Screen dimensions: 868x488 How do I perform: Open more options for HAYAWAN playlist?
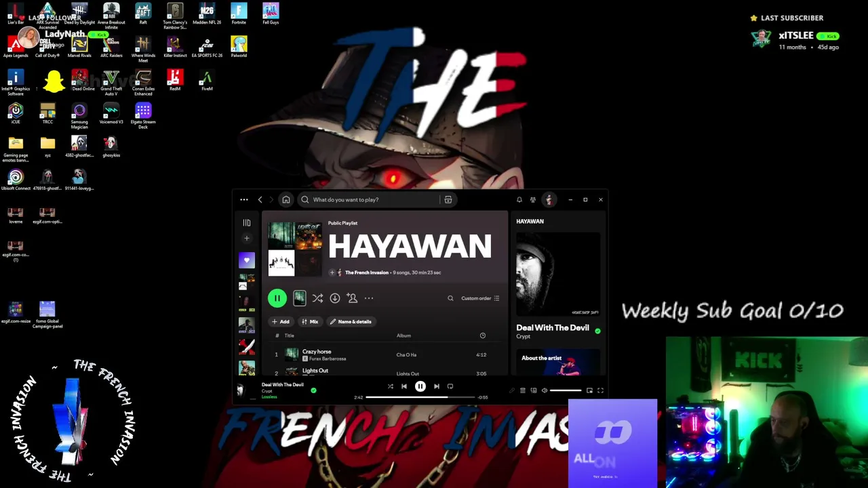click(369, 298)
